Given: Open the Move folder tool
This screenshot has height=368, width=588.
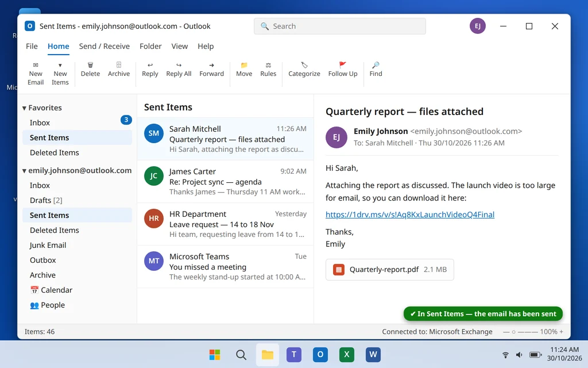Looking at the screenshot, I should 244,70.
